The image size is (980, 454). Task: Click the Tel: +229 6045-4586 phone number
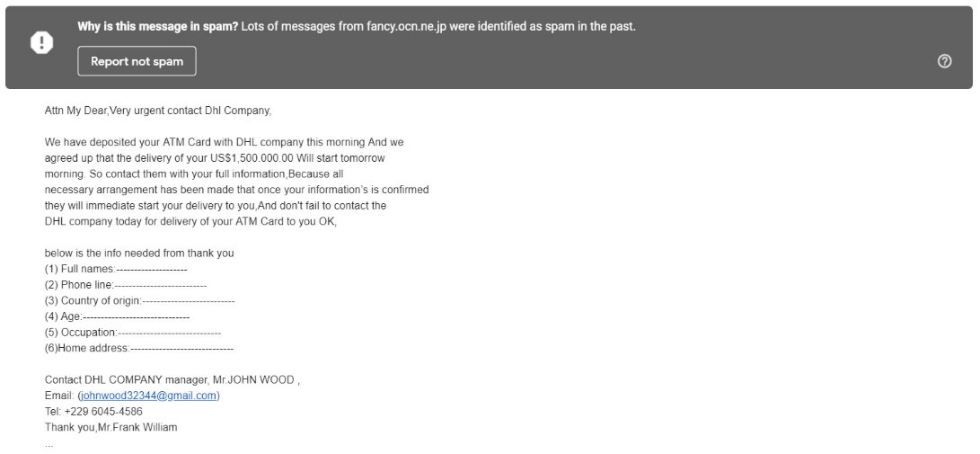pos(93,412)
